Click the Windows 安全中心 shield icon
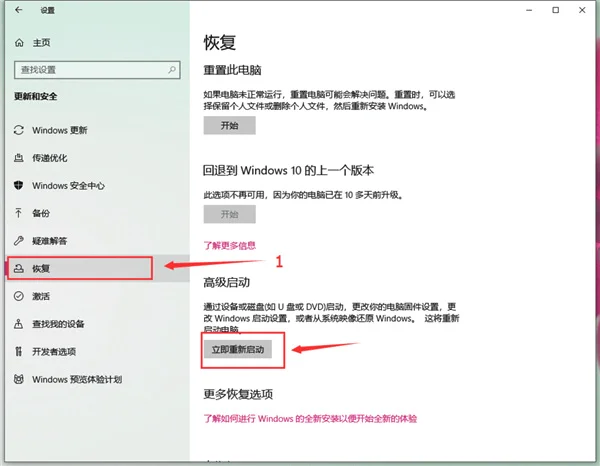Viewport: 600px width, 466px height. [19, 186]
